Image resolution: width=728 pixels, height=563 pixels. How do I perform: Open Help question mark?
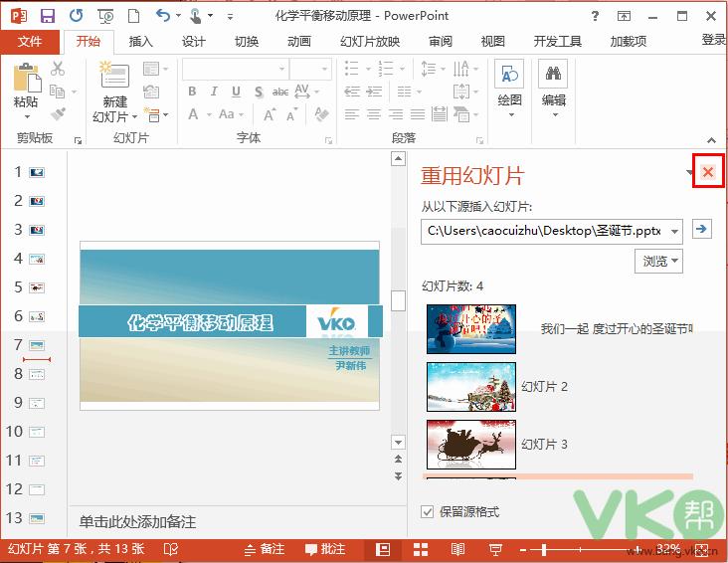(595, 16)
